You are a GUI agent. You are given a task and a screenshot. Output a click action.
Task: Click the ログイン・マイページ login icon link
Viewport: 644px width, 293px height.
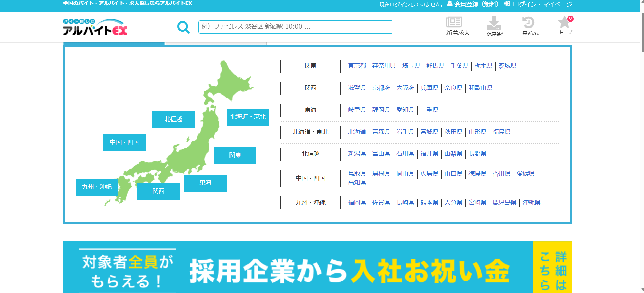click(538, 4)
